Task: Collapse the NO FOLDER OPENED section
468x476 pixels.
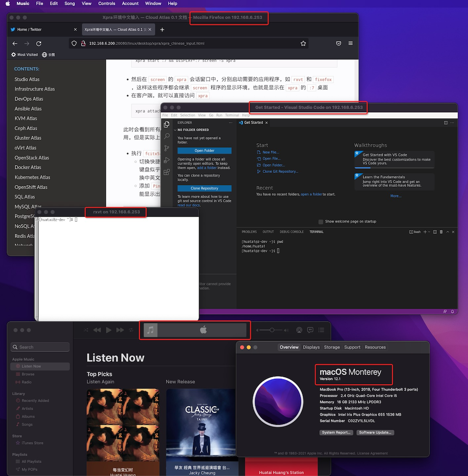Action: 175,130
